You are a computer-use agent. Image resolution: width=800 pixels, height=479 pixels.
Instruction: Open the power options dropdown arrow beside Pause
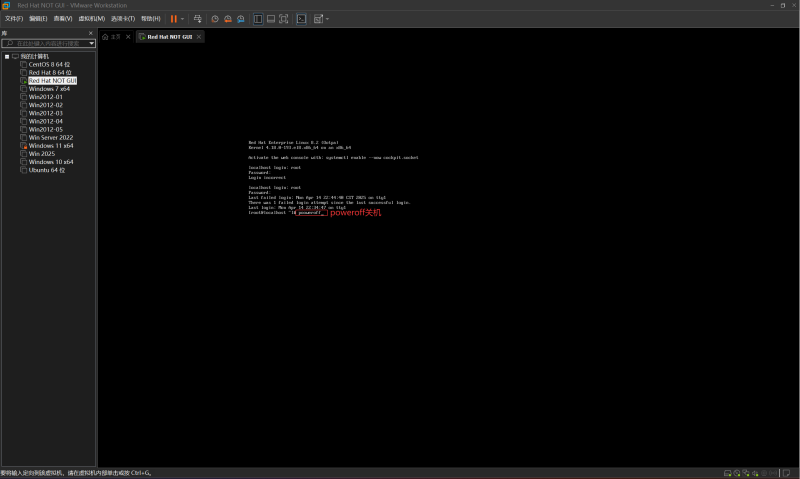coord(183,19)
